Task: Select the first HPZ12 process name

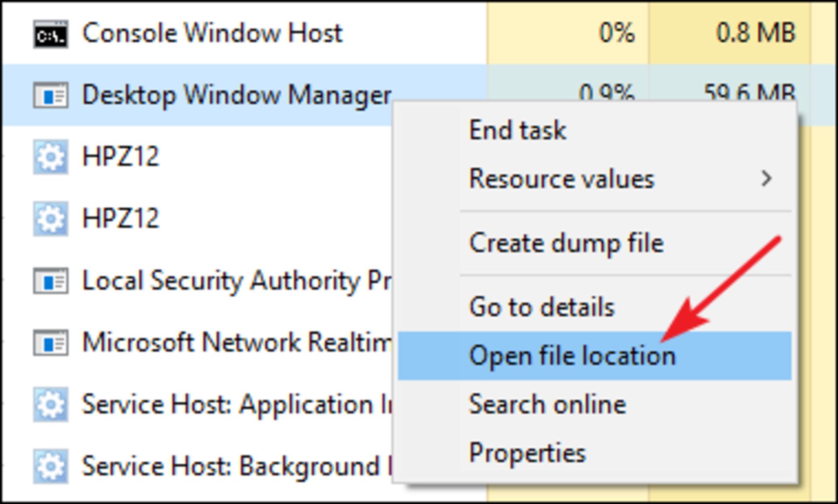Action: click(120, 157)
